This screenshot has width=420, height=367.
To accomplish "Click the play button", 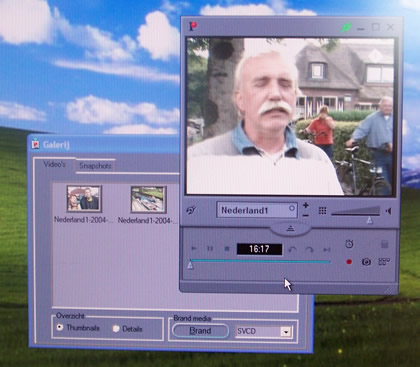I will pyautogui.click(x=194, y=249).
